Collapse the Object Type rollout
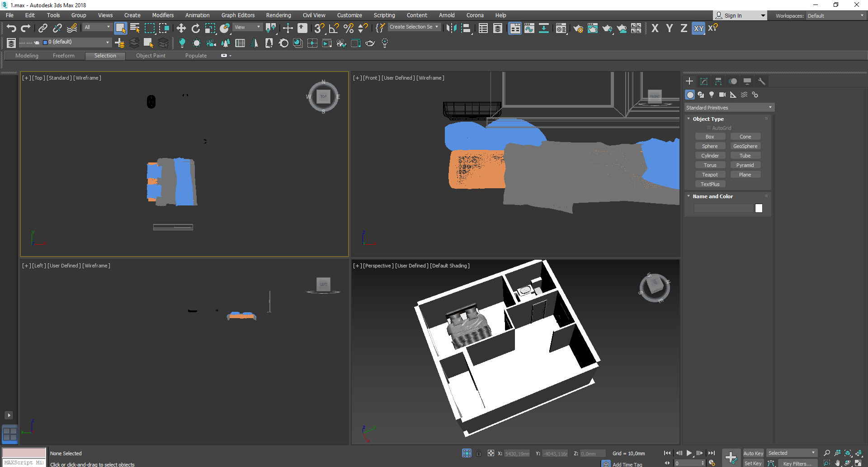 click(708, 119)
